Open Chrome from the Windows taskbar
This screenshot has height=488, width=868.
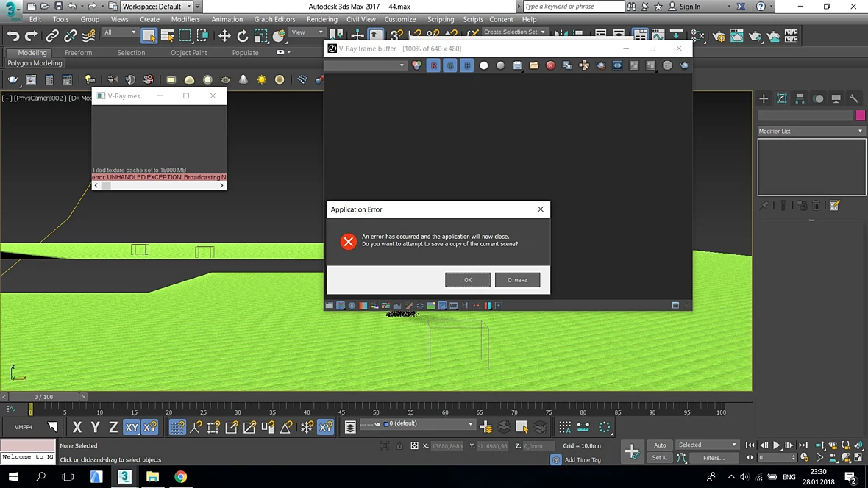click(x=180, y=476)
